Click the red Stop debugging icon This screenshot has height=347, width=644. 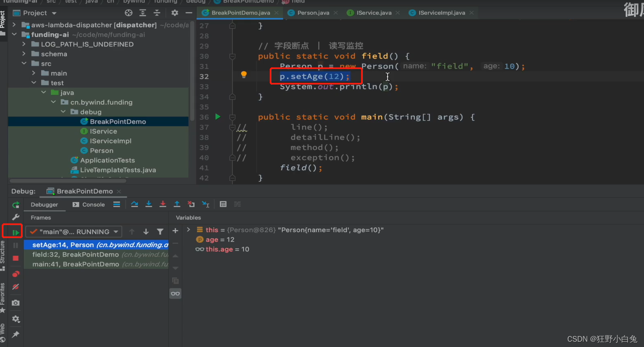[15, 258]
